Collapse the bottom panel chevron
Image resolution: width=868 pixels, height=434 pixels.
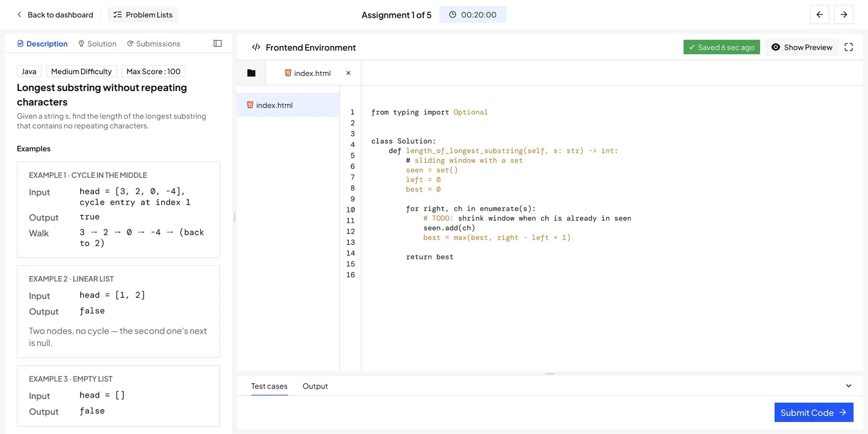(848, 386)
